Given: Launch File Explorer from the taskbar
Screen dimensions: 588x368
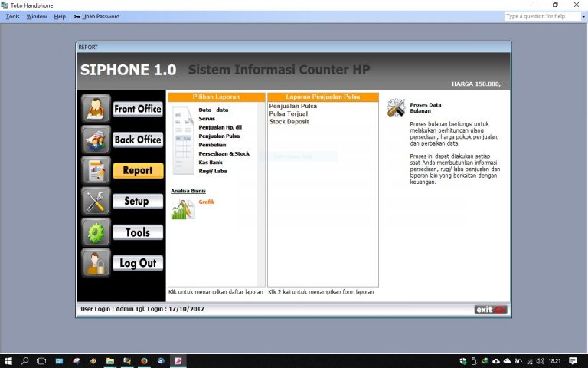Looking at the screenshot, I should 110,361.
